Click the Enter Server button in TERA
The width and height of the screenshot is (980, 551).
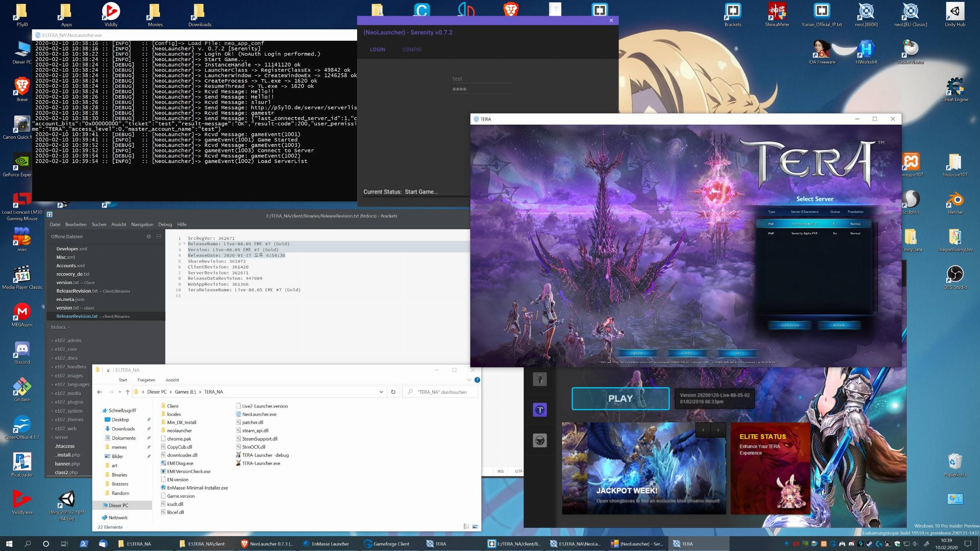(x=790, y=325)
